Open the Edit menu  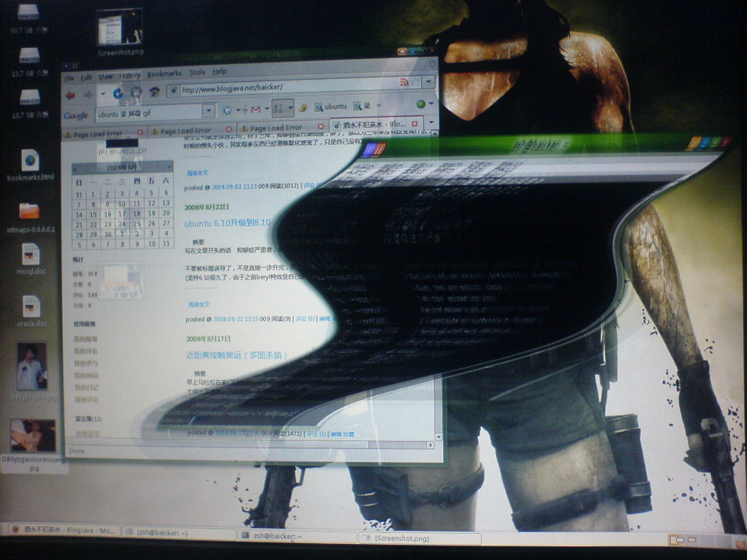click(86, 77)
